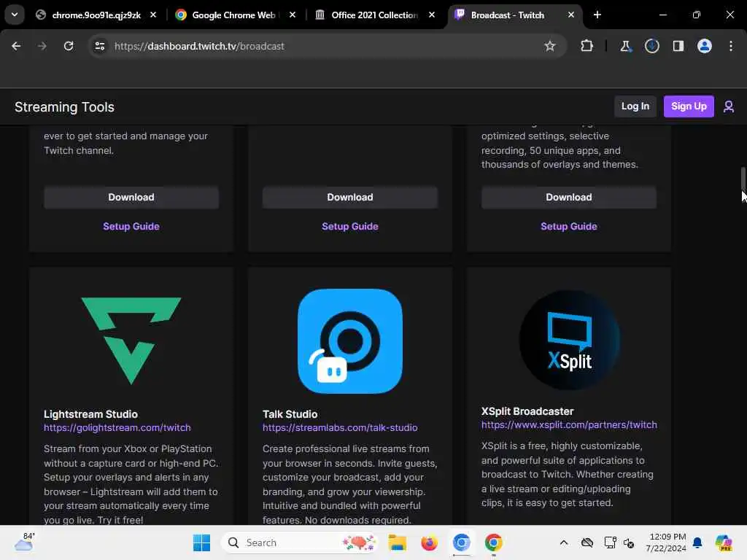The height and width of the screenshot is (560, 747).
Task: Click the page vertical scrollbar thumb
Action: click(743, 179)
